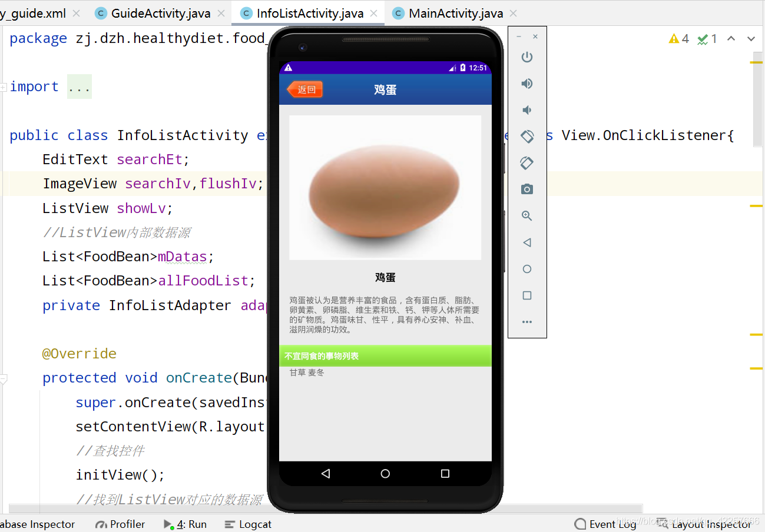Image resolution: width=765 pixels, height=532 pixels.
Task: Rotate emulator right
Action: (x=527, y=163)
